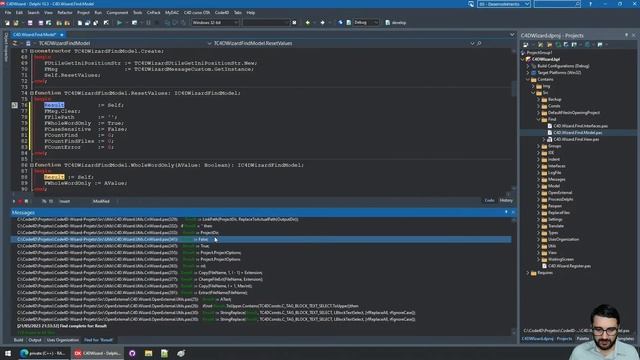The height and width of the screenshot is (360, 640).
Task: Click the clear X icon next to device combo
Action: [294, 23]
